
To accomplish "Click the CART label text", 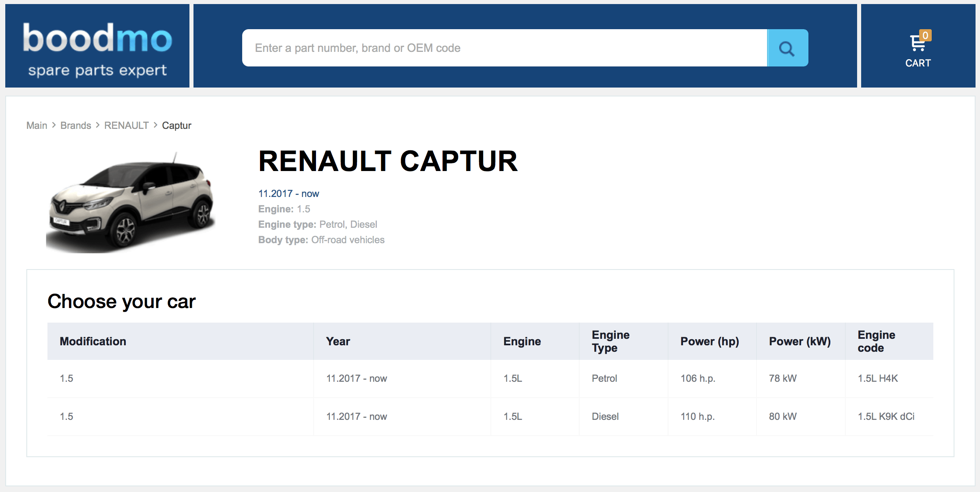I will coord(918,63).
